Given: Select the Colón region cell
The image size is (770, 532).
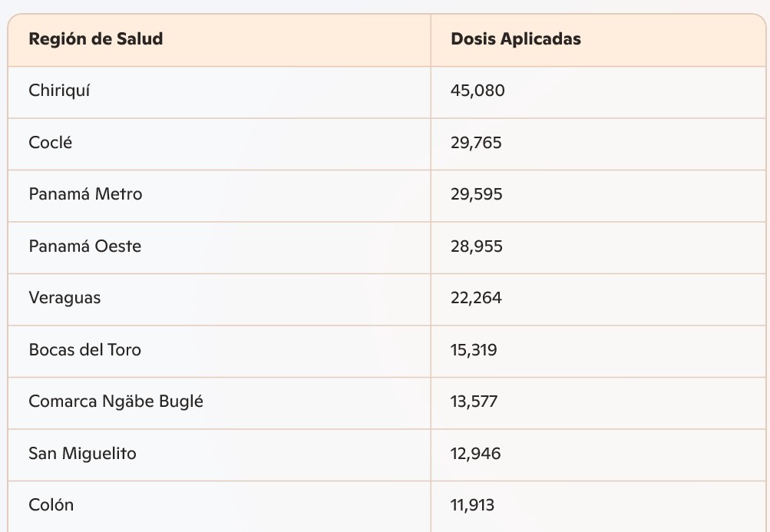Looking at the screenshot, I should click(x=51, y=505).
